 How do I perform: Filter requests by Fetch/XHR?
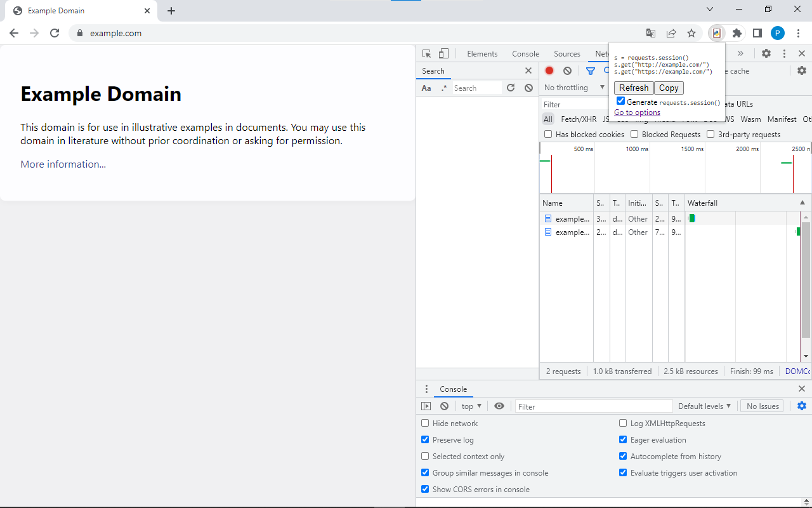tap(579, 119)
